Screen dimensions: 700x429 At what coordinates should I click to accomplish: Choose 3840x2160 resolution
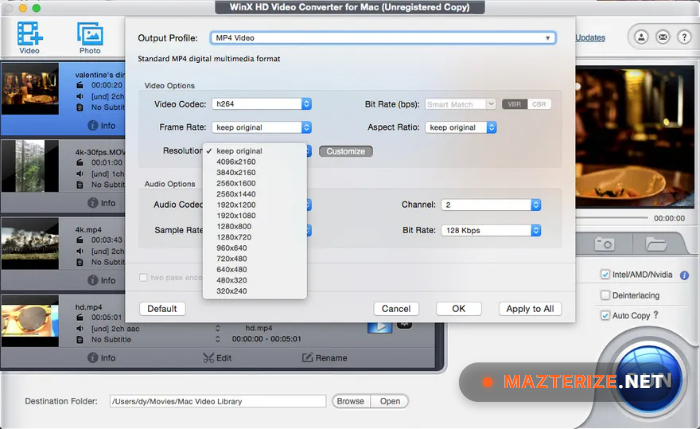pos(254,172)
